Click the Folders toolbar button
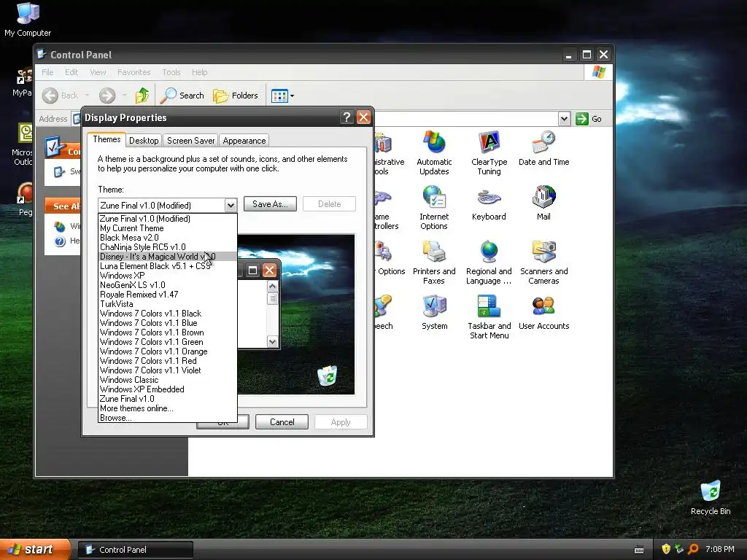 pyautogui.click(x=236, y=96)
